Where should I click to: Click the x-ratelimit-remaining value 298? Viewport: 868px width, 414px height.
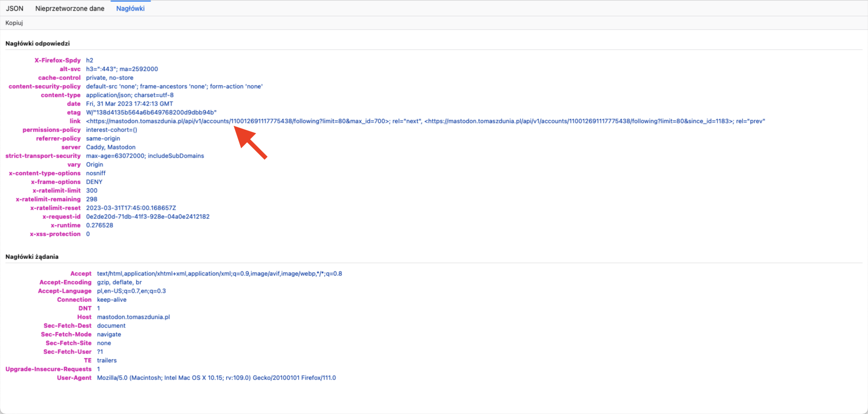(92, 199)
